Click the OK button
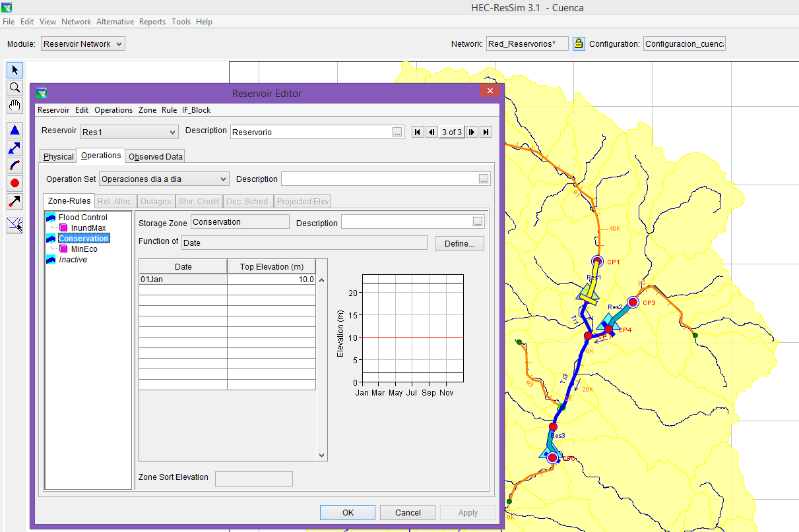The height and width of the screenshot is (532, 799). pyautogui.click(x=348, y=512)
